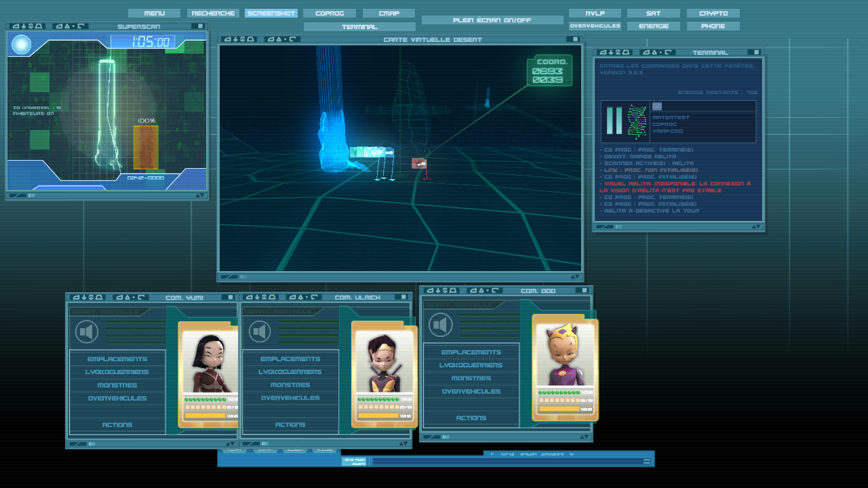Click the Terminal window bottom-right resize arrows
Image resolution: width=868 pixels, height=488 pixels.
coord(755,227)
